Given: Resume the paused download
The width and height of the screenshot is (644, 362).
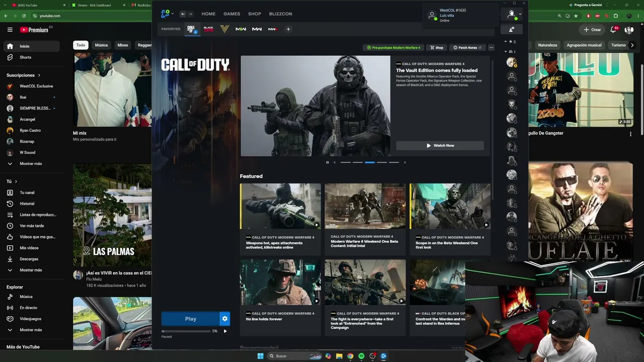Looking at the screenshot, I should (225, 331).
